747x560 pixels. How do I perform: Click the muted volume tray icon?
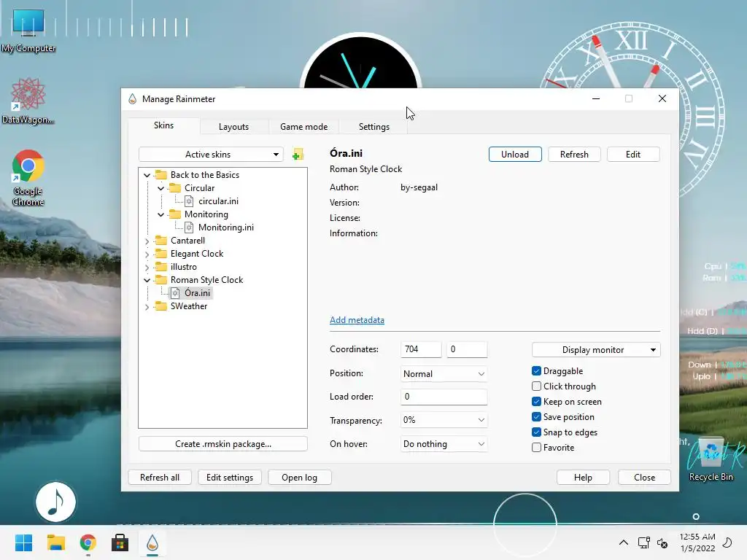(x=662, y=542)
